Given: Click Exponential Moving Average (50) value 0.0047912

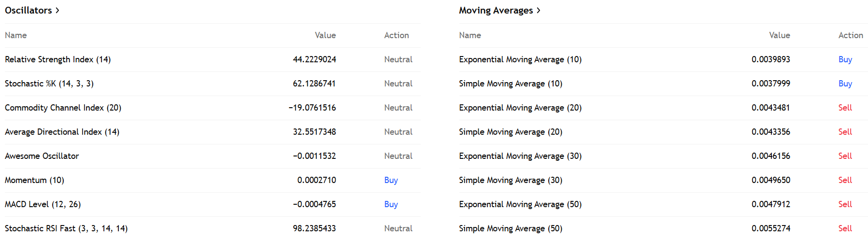Looking at the screenshot, I should (770, 204).
